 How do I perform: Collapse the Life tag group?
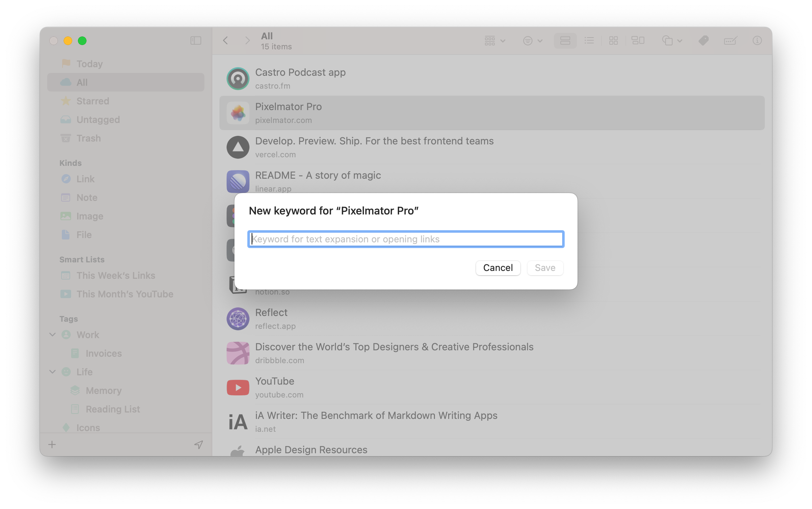(53, 372)
